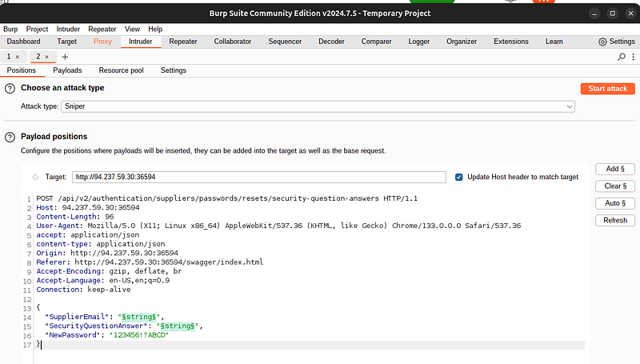The height and width of the screenshot is (364, 640).
Task: Open the Burp menu
Action: pyautogui.click(x=10, y=29)
